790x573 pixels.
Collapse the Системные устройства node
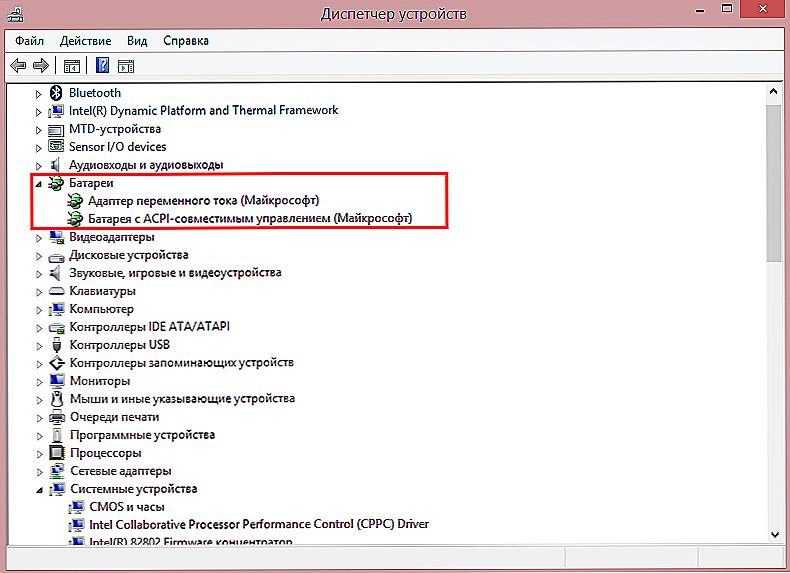click(39, 490)
